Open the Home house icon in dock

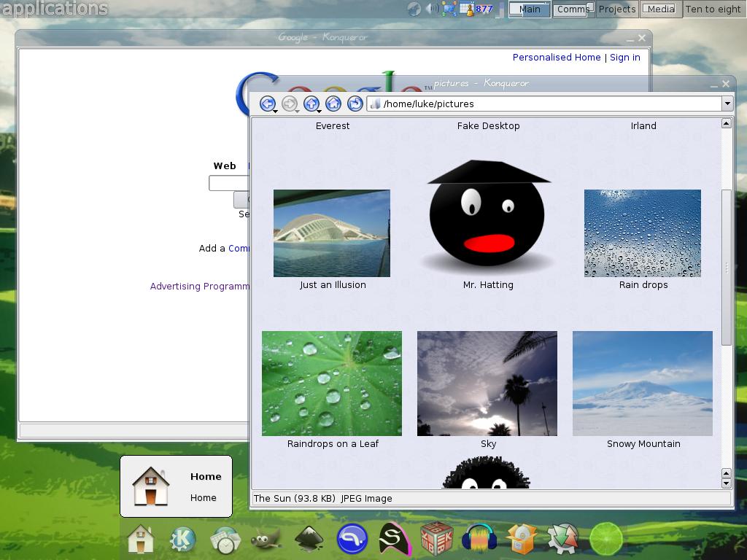[x=141, y=539]
